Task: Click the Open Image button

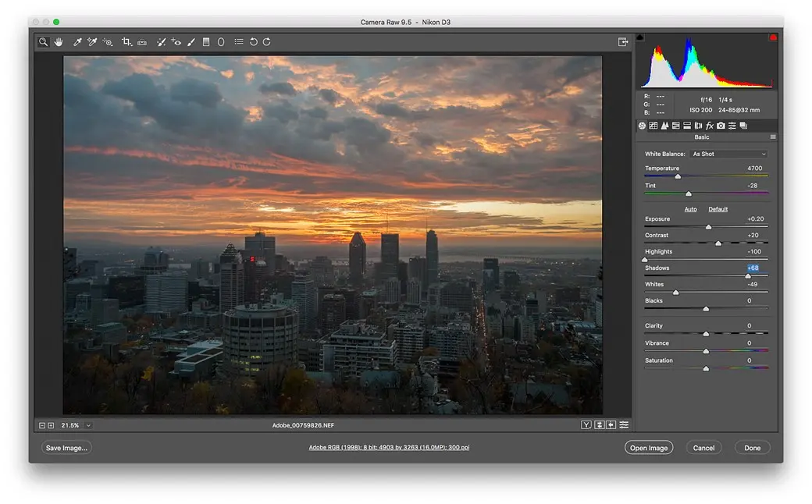Action: click(648, 448)
